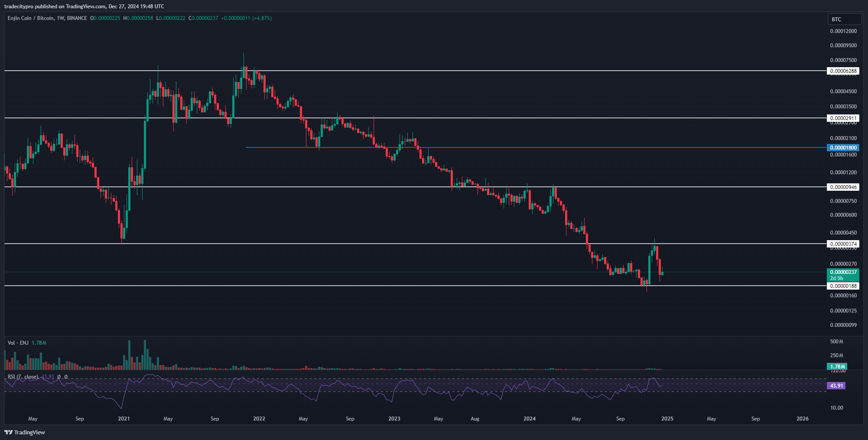868x440 pixels.
Task: Click the 0.00000946 level price label
Action: 843,187
